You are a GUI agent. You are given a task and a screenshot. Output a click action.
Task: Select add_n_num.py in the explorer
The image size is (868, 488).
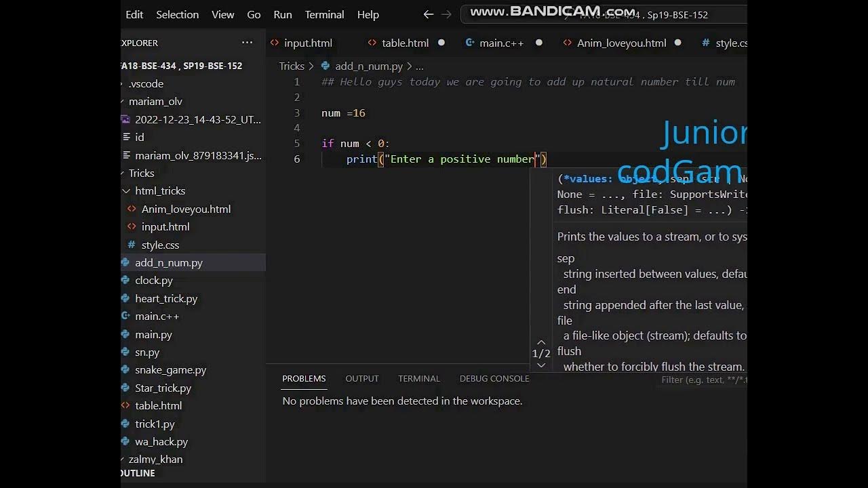coord(193,262)
